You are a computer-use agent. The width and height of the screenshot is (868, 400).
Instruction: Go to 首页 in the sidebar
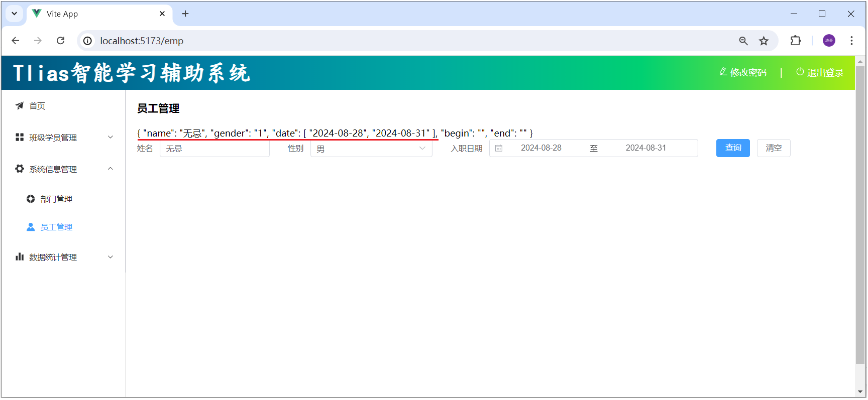(37, 106)
